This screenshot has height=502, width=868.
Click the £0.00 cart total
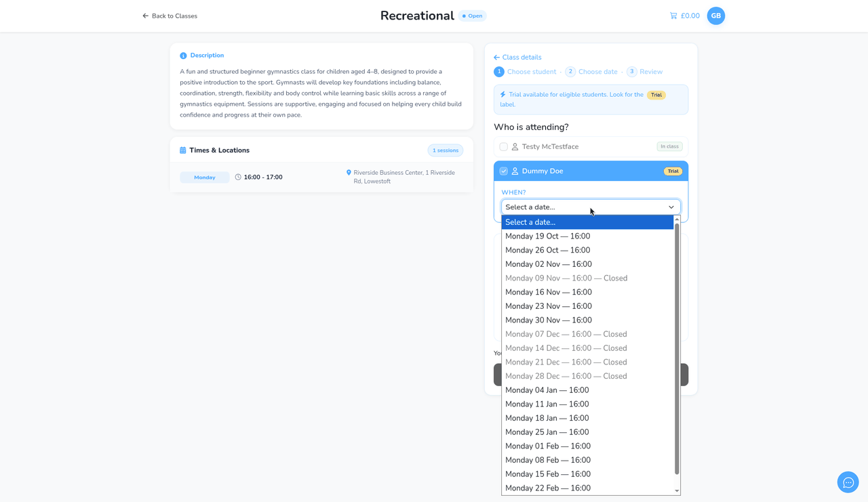690,16
